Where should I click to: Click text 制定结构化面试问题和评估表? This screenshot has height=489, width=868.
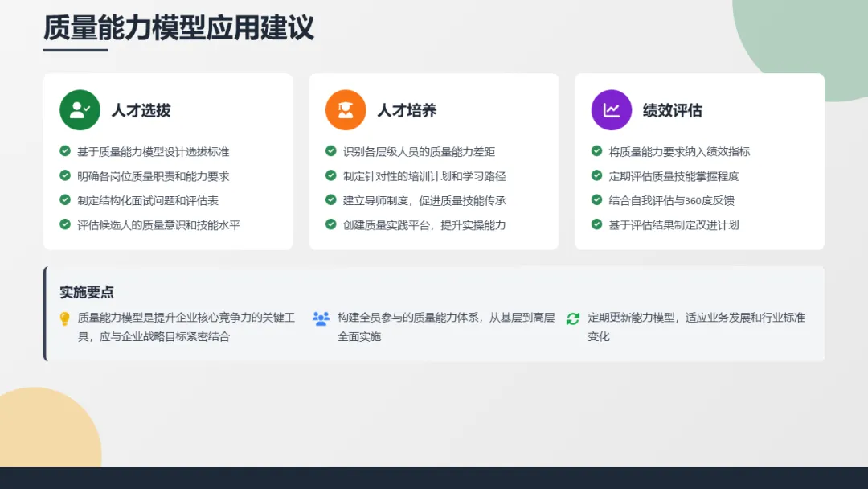pyautogui.click(x=148, y=200)
